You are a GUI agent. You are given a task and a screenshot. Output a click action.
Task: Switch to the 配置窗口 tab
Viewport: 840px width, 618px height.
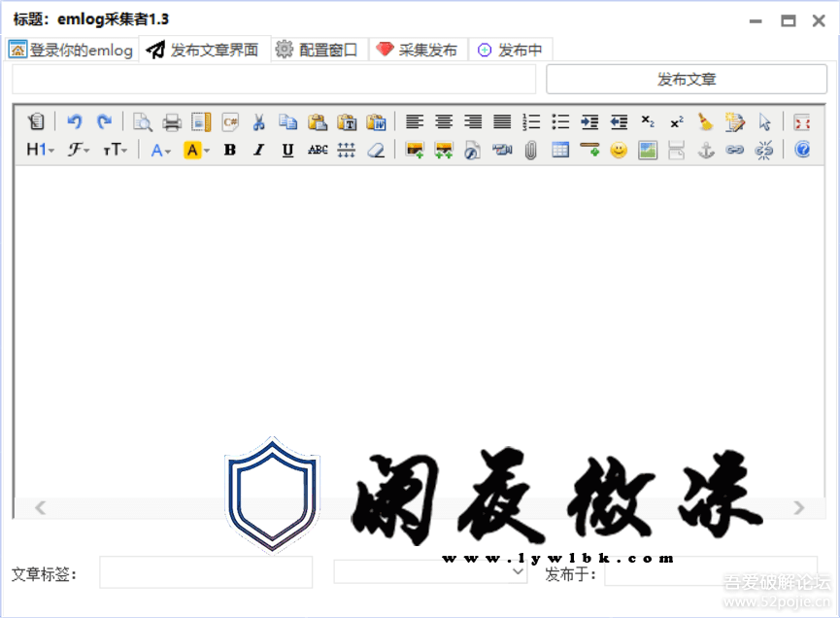[318, 50]
